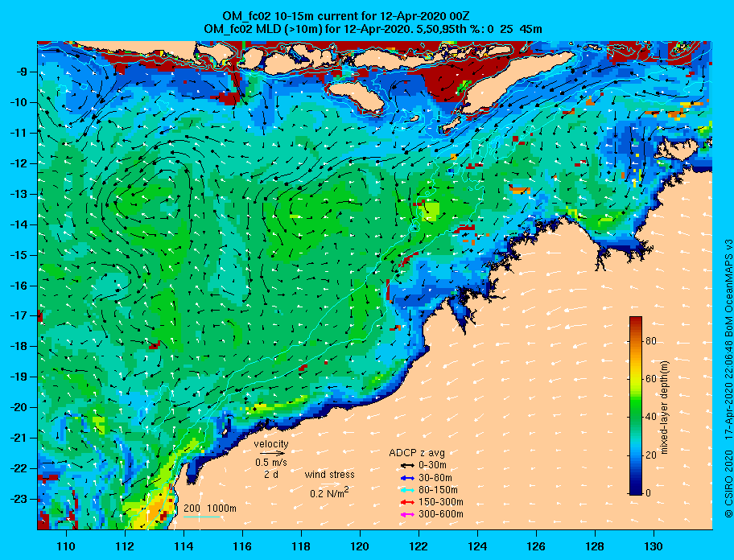The image size is (734, 560).
Task: Click the '30-80m' legend label
Action: pyautogui.click(x=435, y=478)
